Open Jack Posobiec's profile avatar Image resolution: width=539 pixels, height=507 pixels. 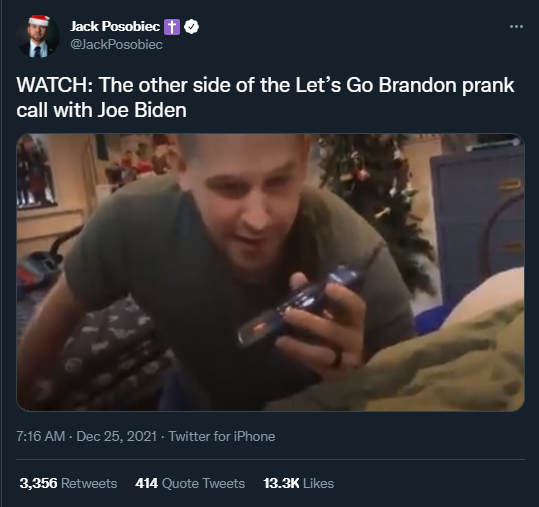tap(38, 37)
